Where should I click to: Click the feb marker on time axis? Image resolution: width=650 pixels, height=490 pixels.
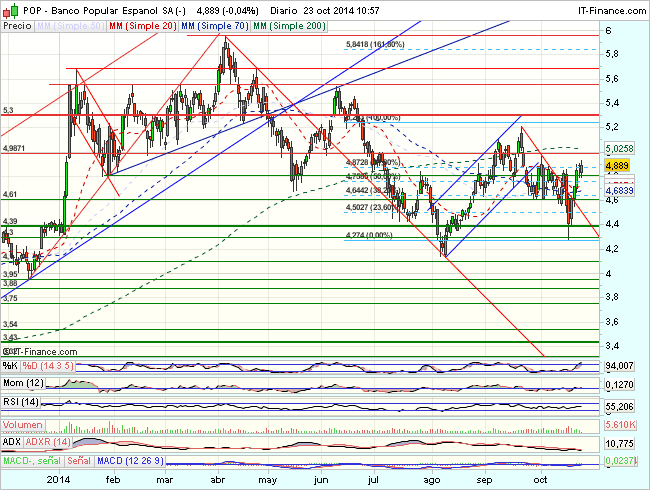(113, 480)
